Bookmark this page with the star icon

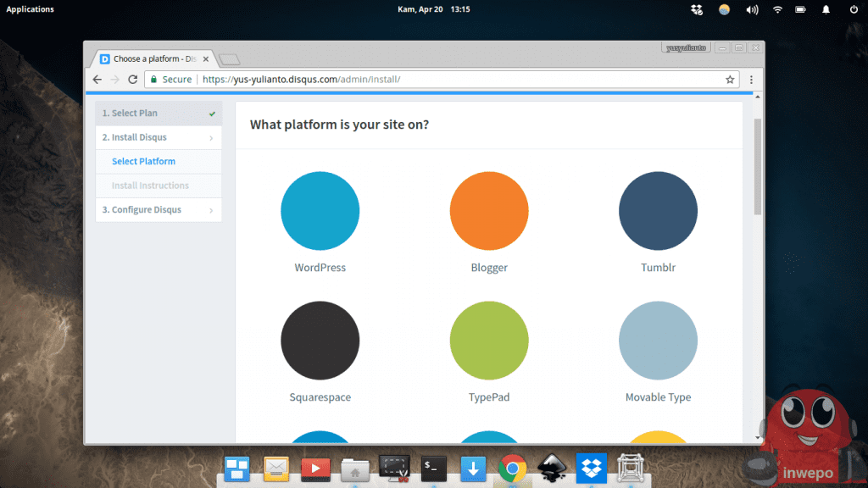click(730, 80)
